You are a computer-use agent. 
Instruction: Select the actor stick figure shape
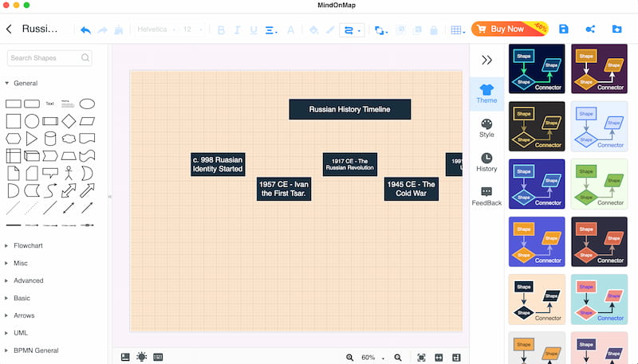click(x=69, y=173)
